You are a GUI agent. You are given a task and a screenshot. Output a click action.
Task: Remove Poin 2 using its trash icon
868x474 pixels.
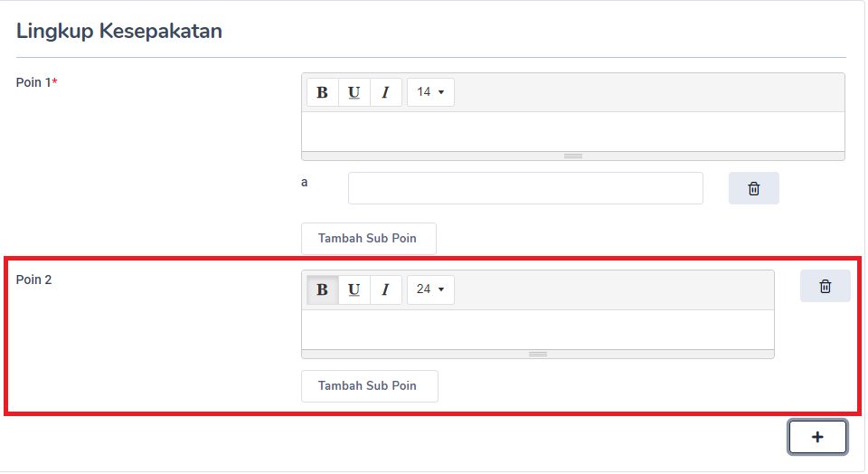pos(825,286)
